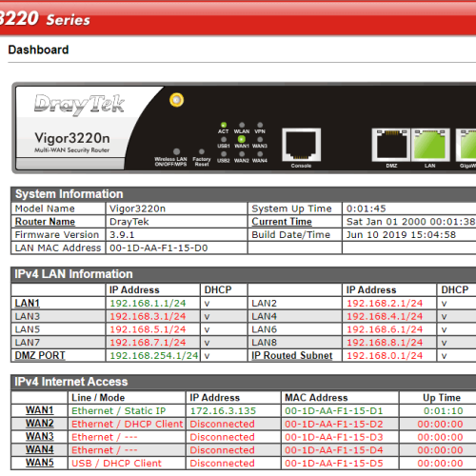Click WAN5 mode USB / DHCP Client
Image resolution: width=476 pixels, height=476 pixels.
(116, 464)
